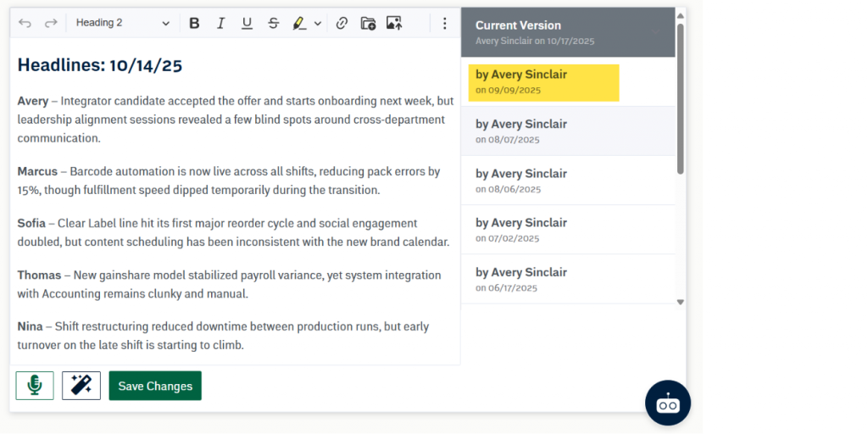868x434 pixels.
Task: Select the 09/09/2025 version by Avery Sinclair
Action: tap(543, 82)
